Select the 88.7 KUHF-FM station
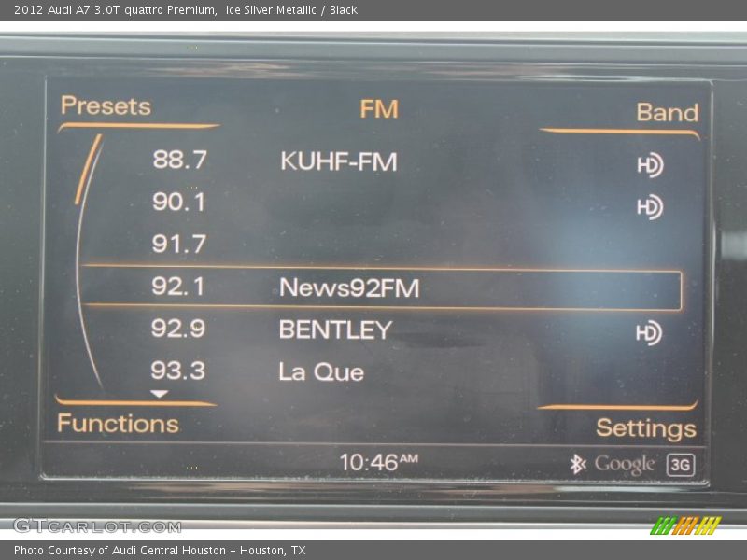Image resolution: width=747 pixels, height=560 pixels. click(x=381, y=161)
